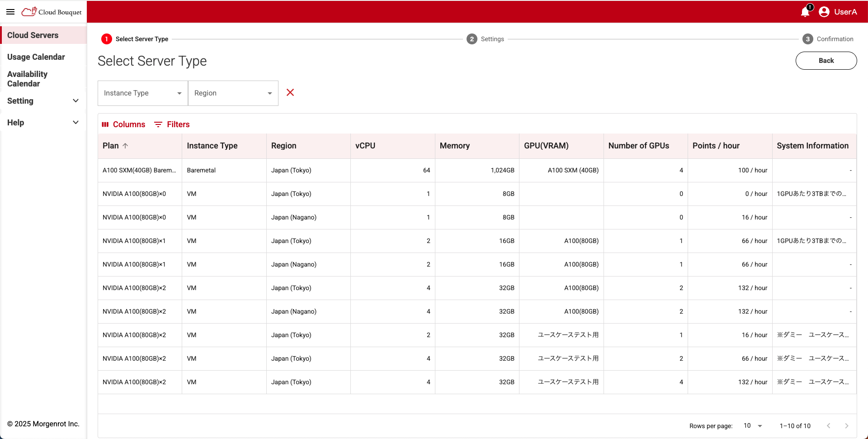Toggle the Plan column sort arrow

point(126,146)
